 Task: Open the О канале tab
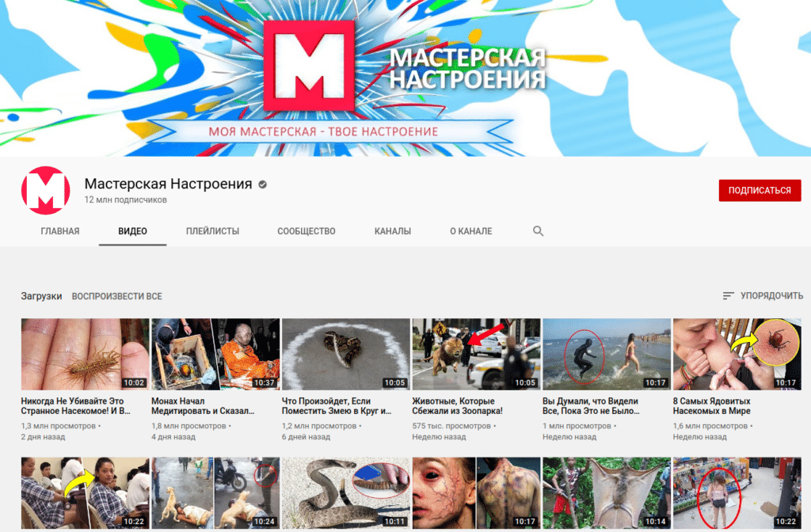click(470, 231)
